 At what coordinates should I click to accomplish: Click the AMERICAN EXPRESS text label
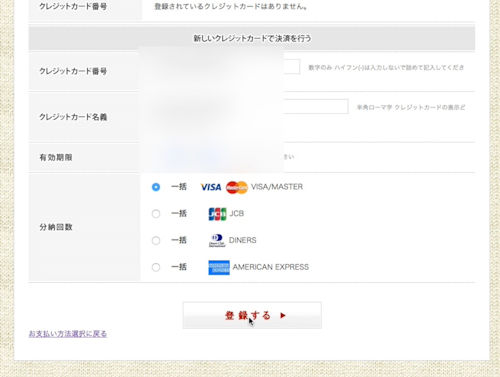coord(271,267)
